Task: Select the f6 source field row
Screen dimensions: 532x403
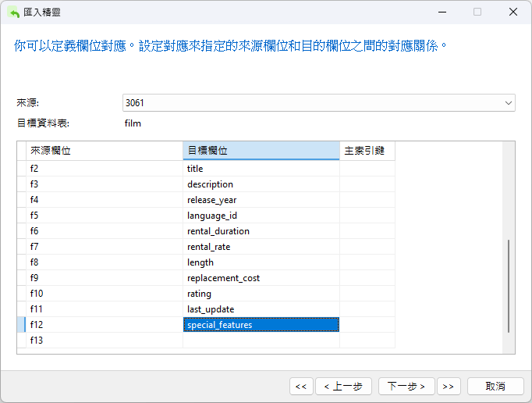Action: click(x=104, y=231)
